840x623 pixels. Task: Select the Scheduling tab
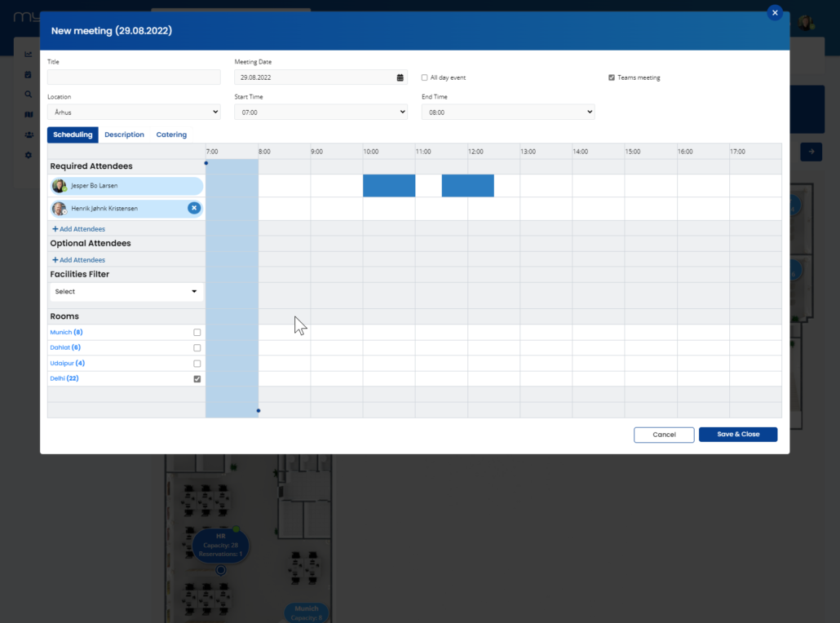[73, 135]
